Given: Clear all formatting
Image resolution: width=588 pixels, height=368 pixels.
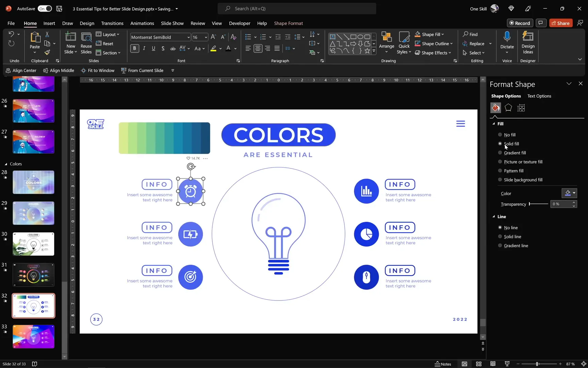Looking at the screenshot, I should coord(233,37).
